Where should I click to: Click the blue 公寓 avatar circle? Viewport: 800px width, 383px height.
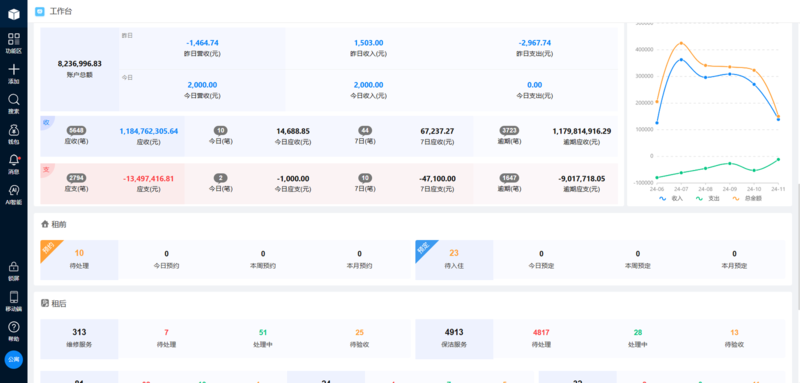[14, 360]
